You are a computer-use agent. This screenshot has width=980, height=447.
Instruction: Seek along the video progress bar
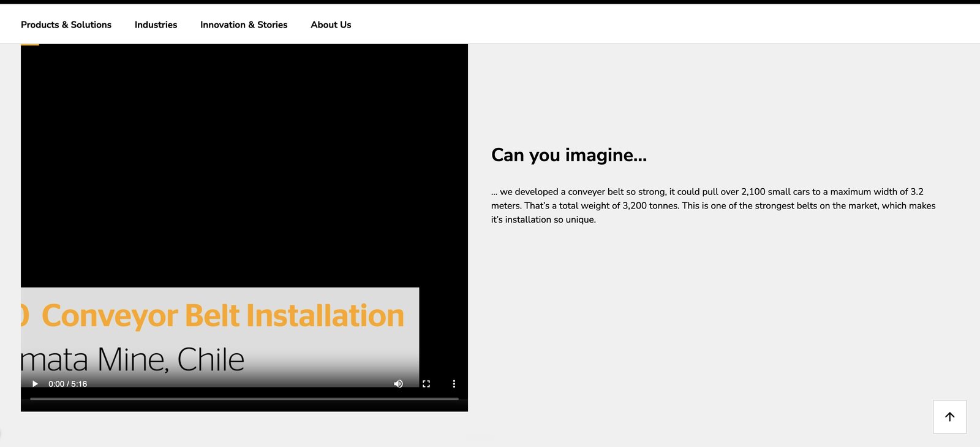tap(244, 399)
